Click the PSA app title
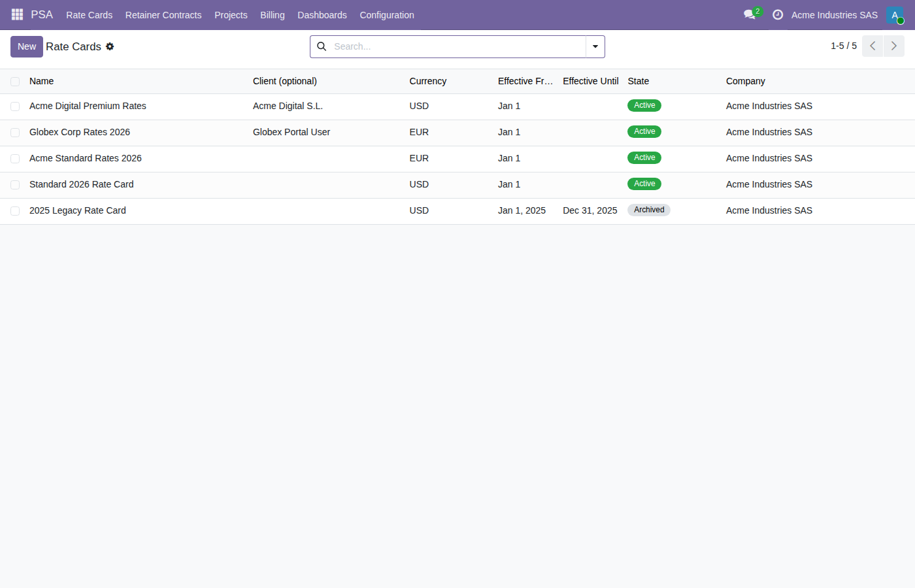 point(42,14)
